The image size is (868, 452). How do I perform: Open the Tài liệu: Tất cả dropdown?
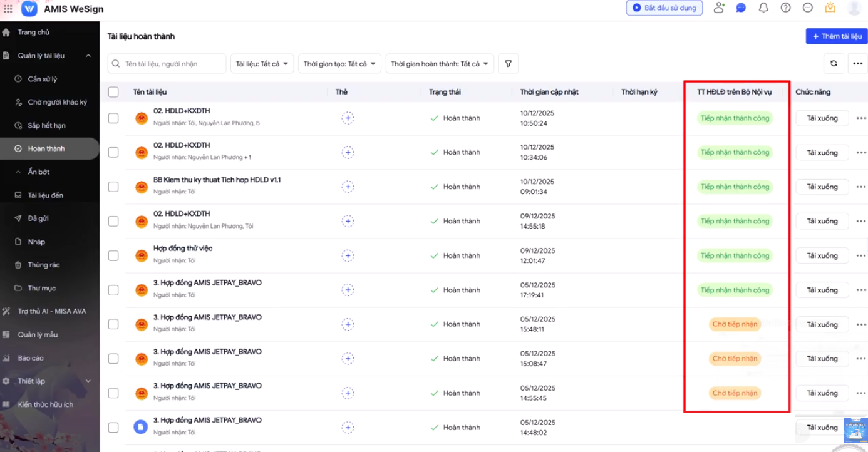[262, 64]
